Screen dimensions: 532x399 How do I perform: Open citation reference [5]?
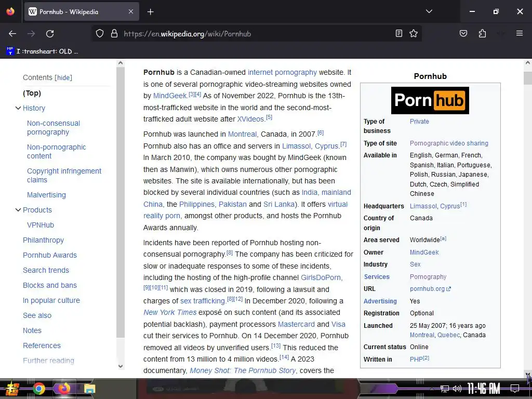[269, 117]
